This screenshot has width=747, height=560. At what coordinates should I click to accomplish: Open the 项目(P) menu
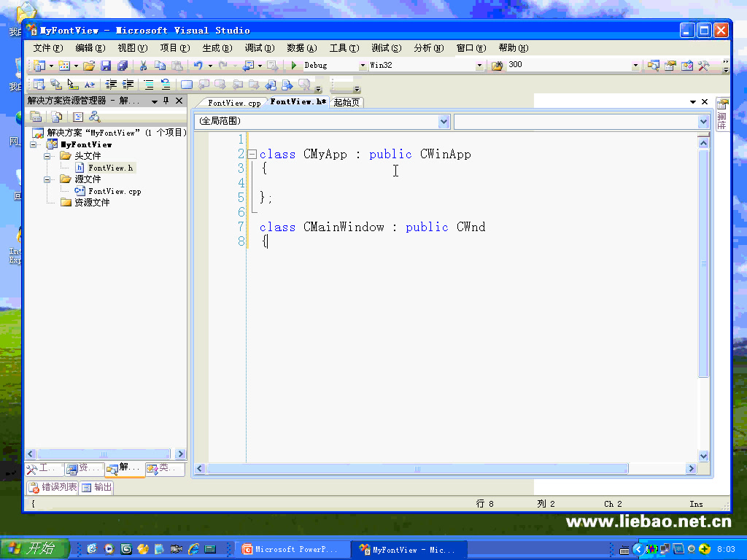tap(175, 48)
